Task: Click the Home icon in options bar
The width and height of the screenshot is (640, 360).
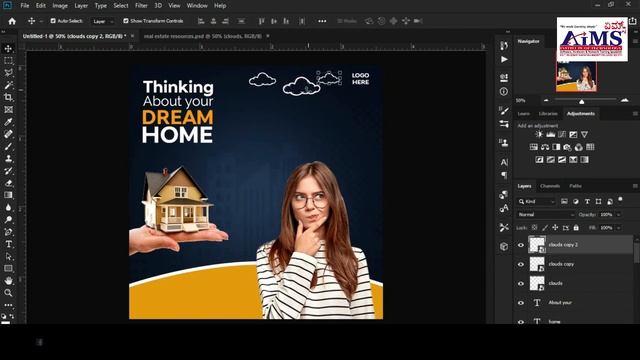Action: [x=12, y=21]
